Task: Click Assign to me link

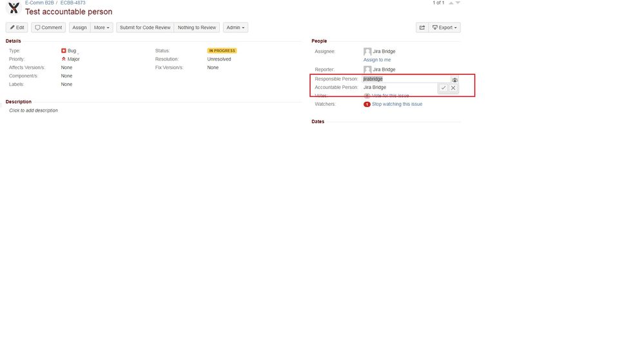Action: [x=377, y=60]
